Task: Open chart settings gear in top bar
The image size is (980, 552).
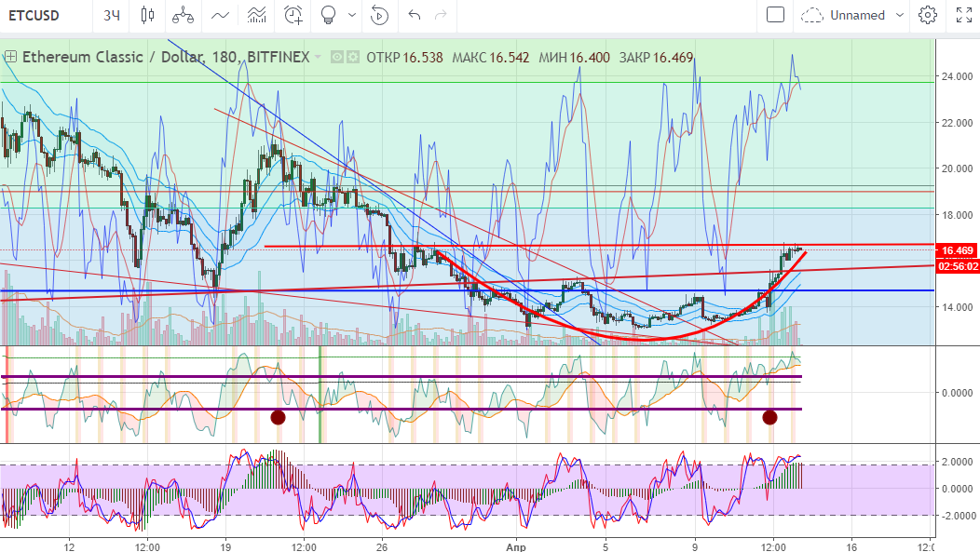Action: [x=927, y=15]
